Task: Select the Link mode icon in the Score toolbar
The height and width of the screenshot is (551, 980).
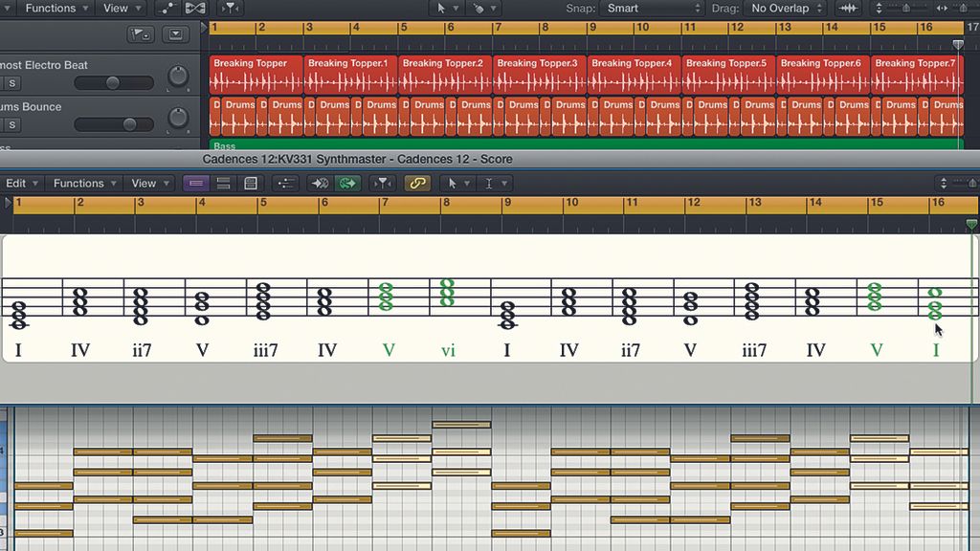Action: 417,182
